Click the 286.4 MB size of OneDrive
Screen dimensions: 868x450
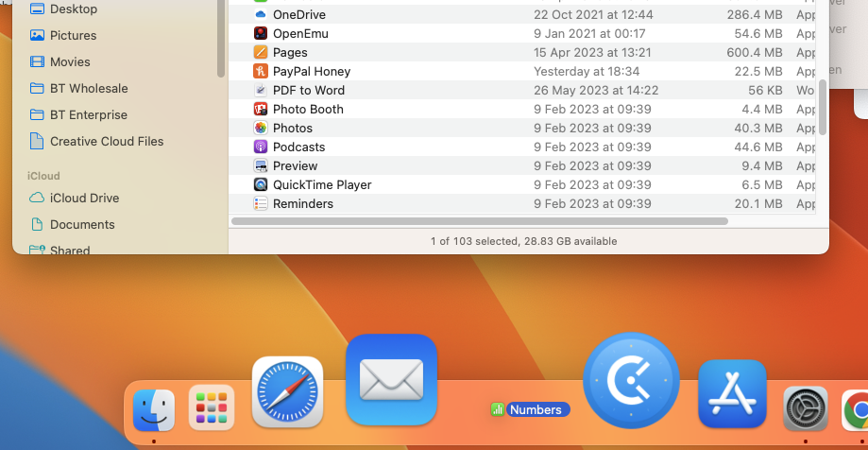755,14
